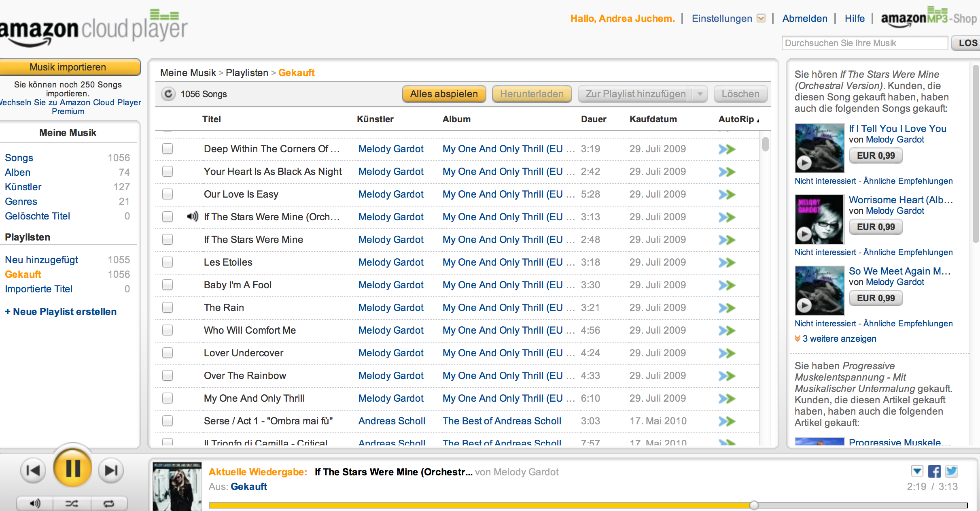This screenshot has width=980, height=511.
Task: Check the box for Your Heart Is As Black As Night
Action: pos(168,171)
